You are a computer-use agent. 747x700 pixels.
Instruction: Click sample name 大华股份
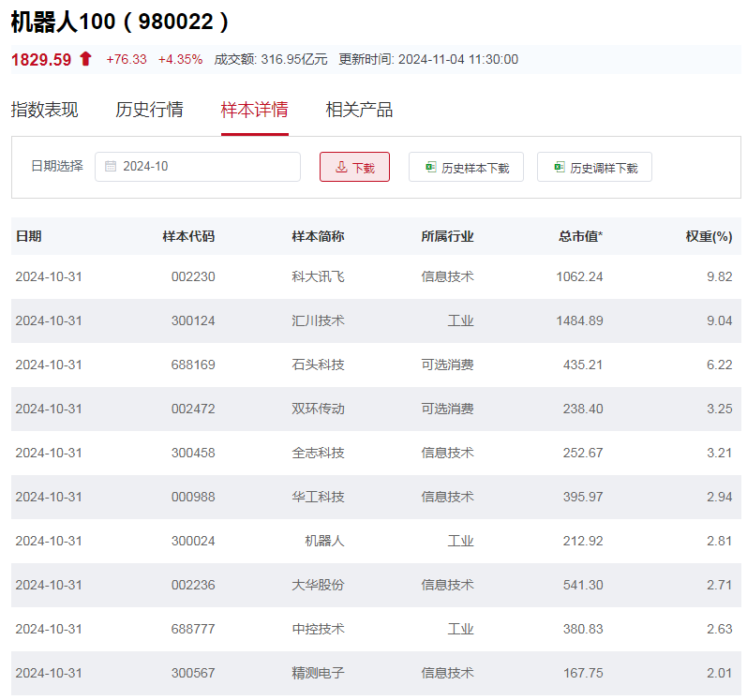318,585
